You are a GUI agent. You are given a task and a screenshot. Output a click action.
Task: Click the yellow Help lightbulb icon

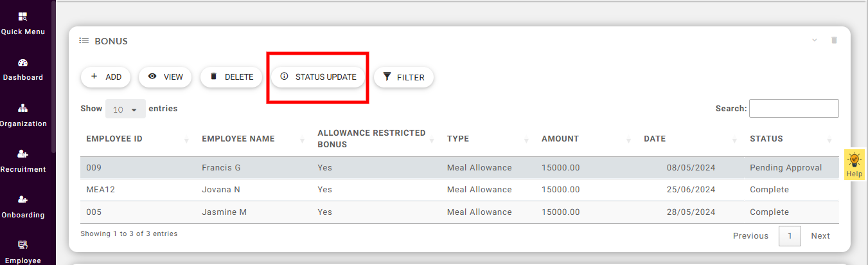coord(854,163)
